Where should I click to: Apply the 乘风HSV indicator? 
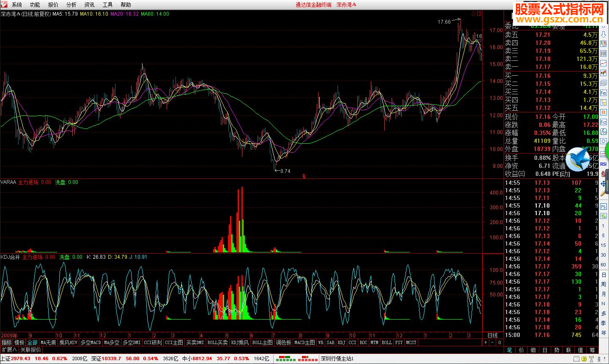tap(69, 342)
